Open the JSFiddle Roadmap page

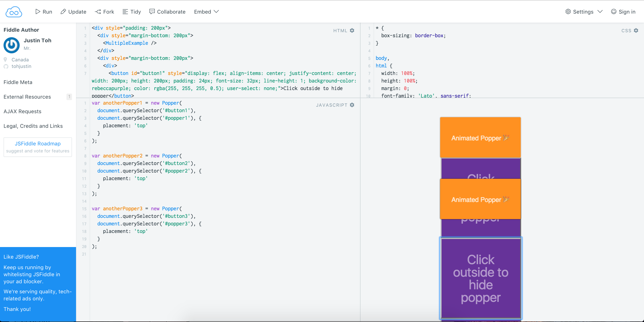(38, 144)
